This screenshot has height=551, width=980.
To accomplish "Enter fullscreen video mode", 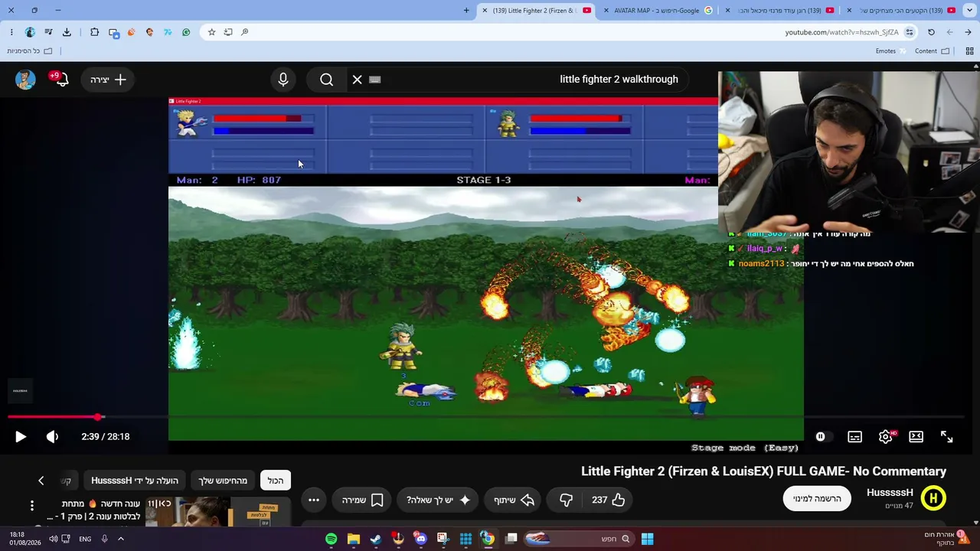I will pos(947,437).
